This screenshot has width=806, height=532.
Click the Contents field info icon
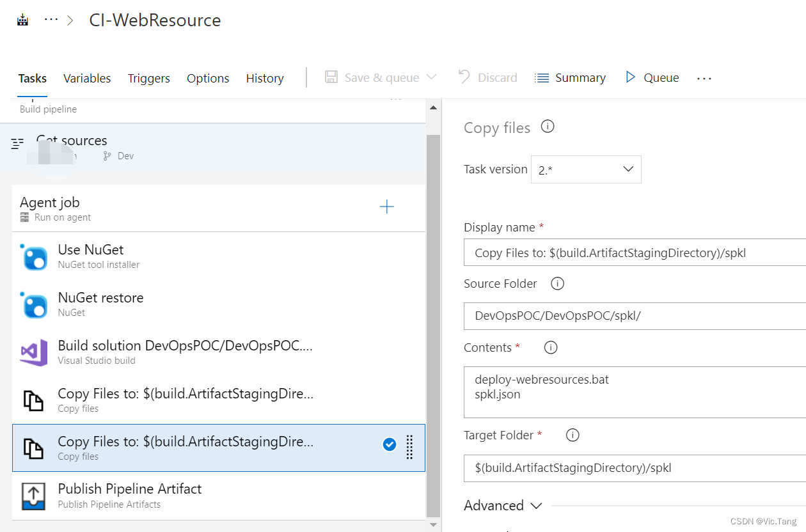[550, 347]
